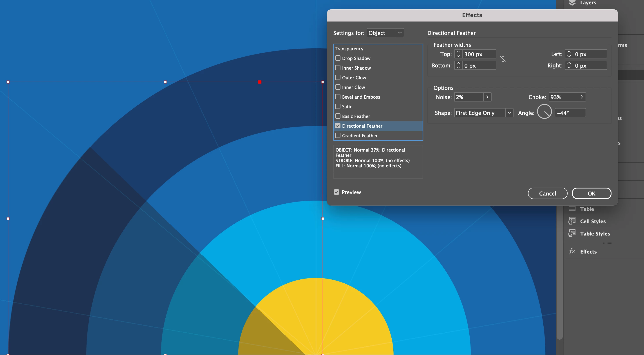This screenshot has height=355, width=644.
Task: Open the Table Styles panel icon
Action: 572,233
